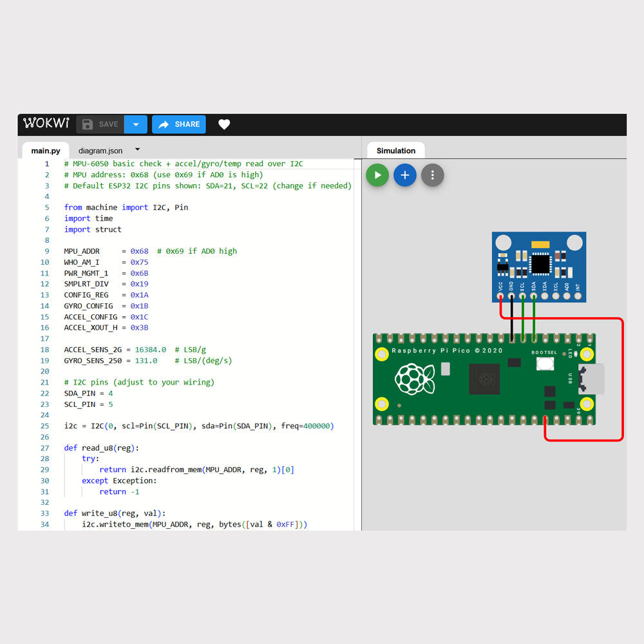Add a new part with the blue plus button

(405, 175)
